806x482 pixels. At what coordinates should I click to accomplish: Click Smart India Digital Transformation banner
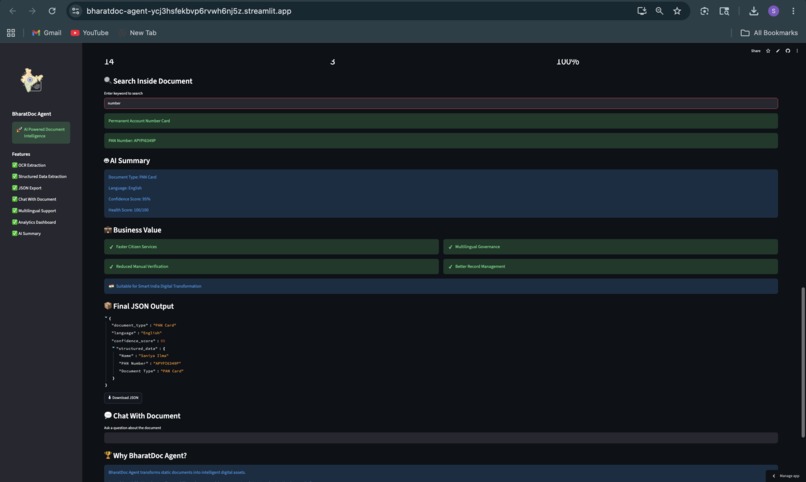441,286
